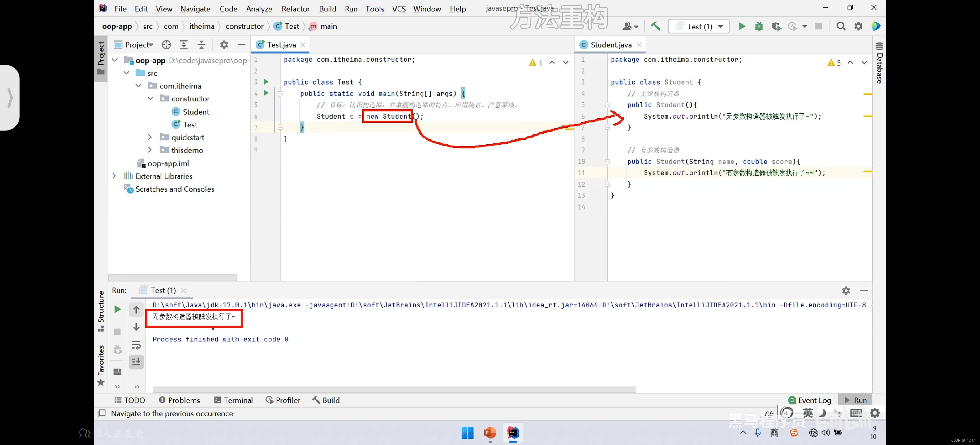Start debugging with the bug icon
This screenshot has width=980, height=445.
point(759,26)
